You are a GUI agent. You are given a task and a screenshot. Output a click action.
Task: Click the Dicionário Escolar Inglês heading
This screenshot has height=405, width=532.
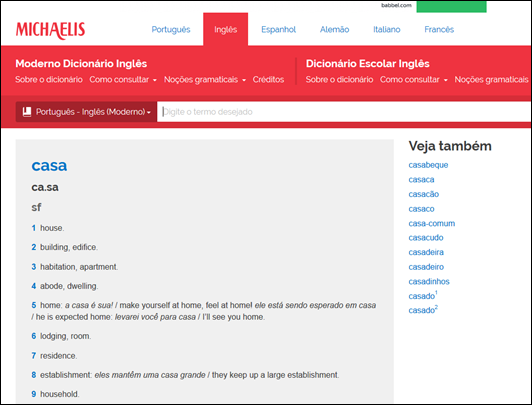point(367,63)
